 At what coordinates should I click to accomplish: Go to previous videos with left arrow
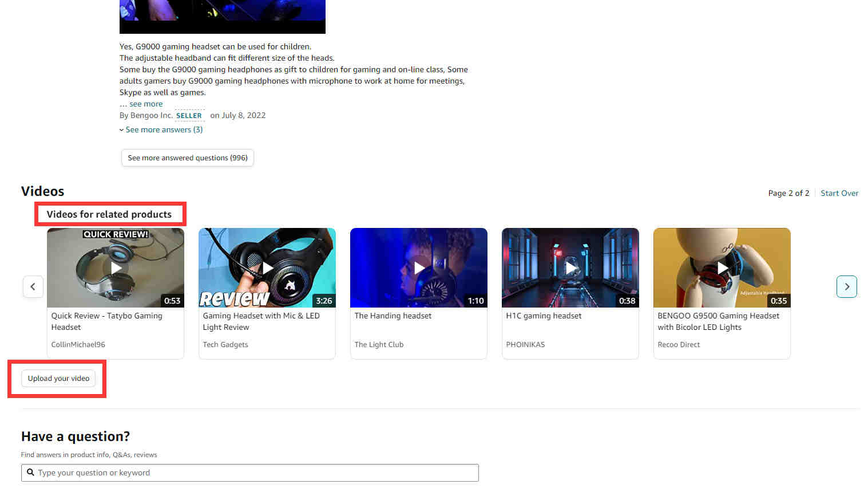(x=33, y=286)
